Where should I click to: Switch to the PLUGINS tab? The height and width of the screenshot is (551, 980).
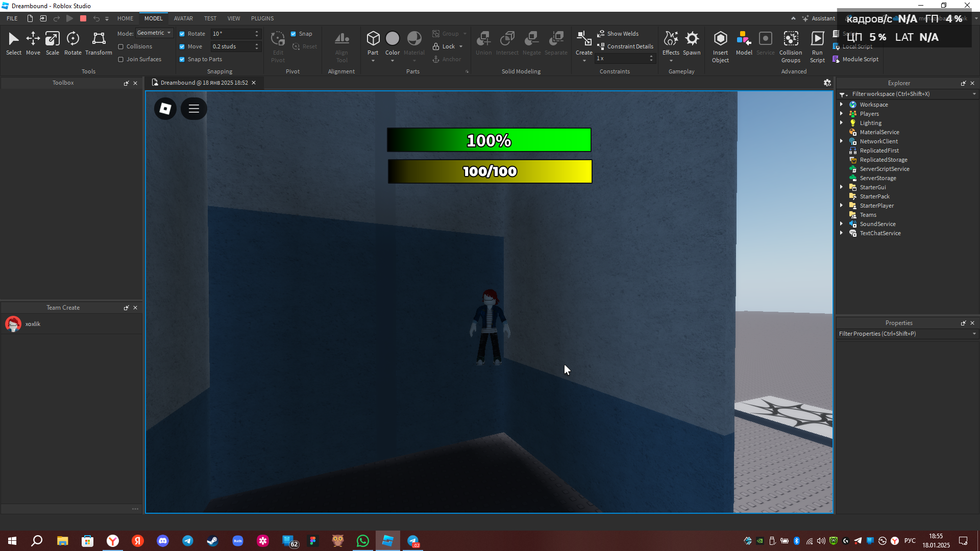coord(262,18)
